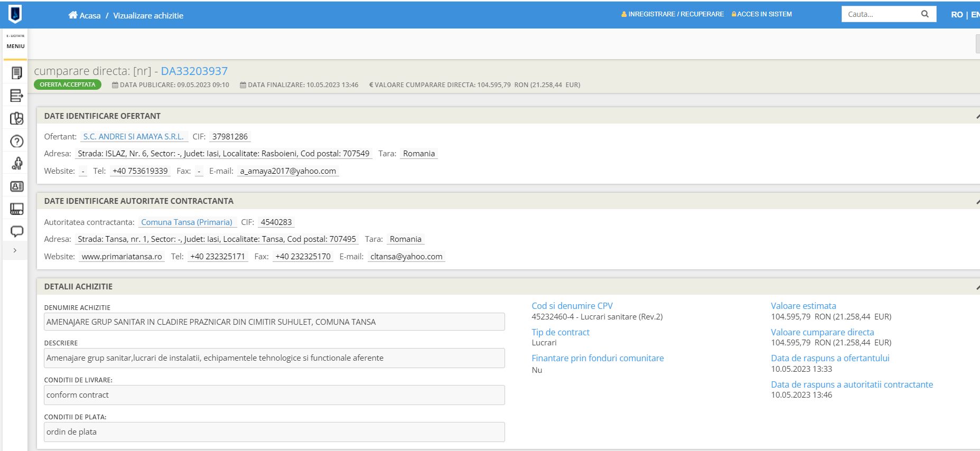Click the document page icon in sidebar
The image size is (980, 451).
(x=17, y=73)
